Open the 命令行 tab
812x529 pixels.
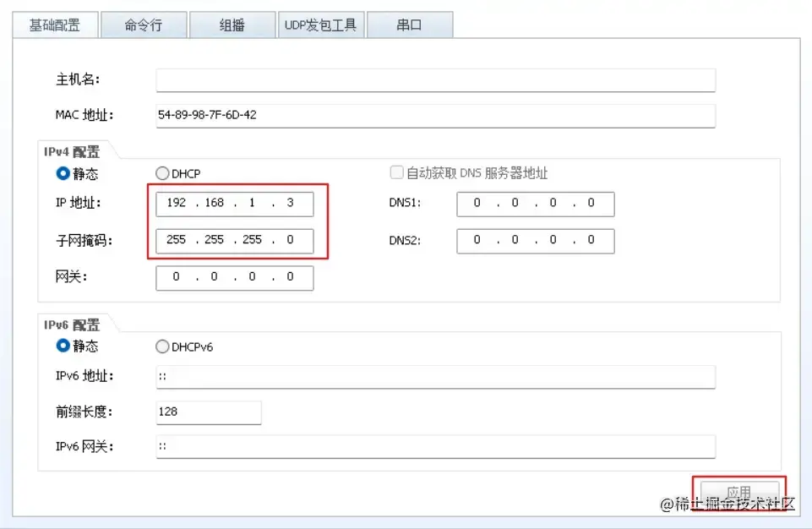(144, 25)
